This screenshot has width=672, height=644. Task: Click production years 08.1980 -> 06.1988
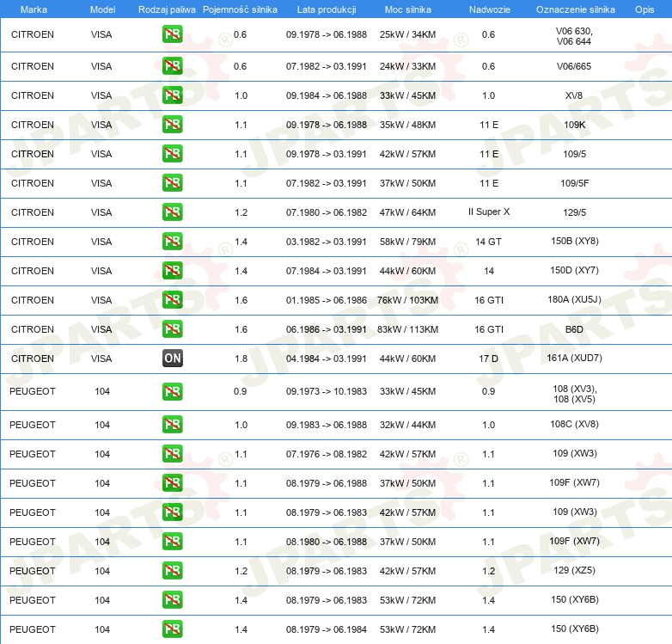pyautogui.click(x=327, y=542)
